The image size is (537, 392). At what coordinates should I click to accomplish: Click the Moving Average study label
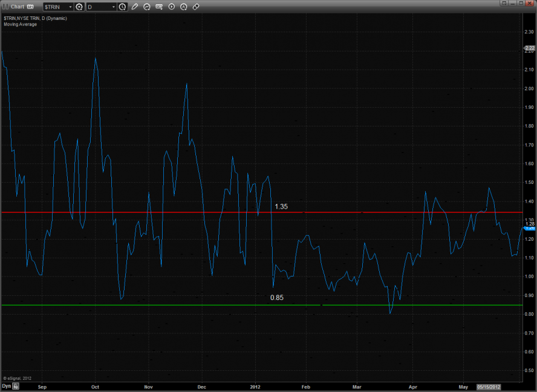(20, 24)
